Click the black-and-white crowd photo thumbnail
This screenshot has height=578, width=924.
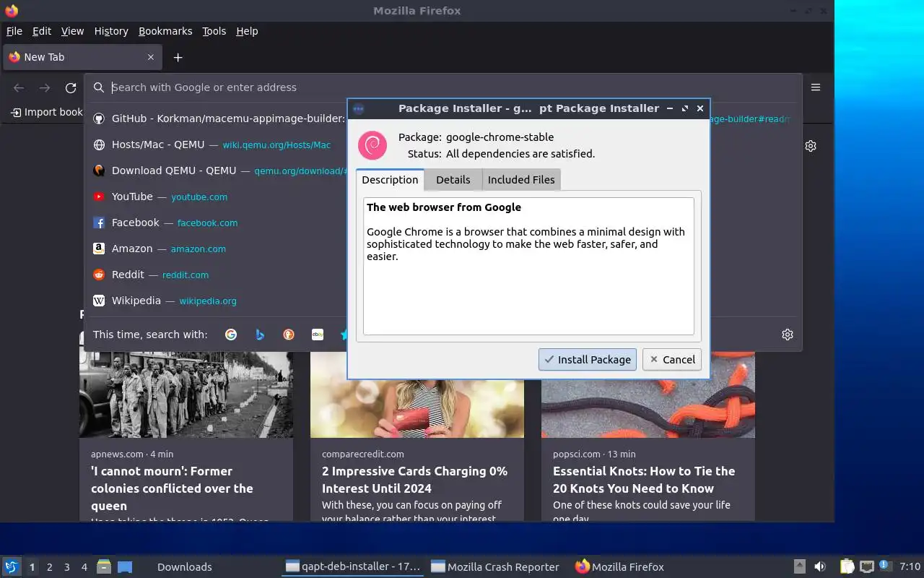coord(186,394)
